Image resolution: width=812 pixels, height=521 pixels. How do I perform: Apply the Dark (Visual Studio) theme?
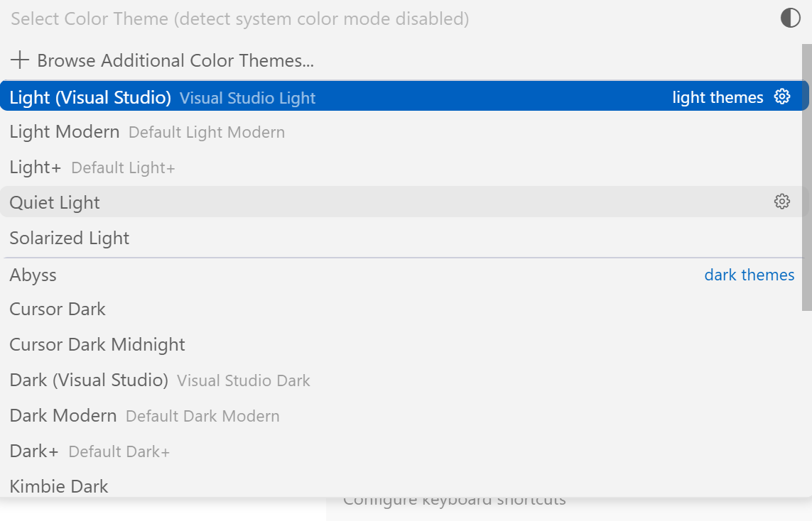[404, 380]
